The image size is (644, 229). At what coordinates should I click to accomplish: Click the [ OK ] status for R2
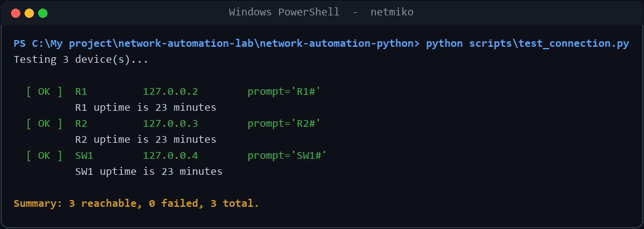point(44,124)
